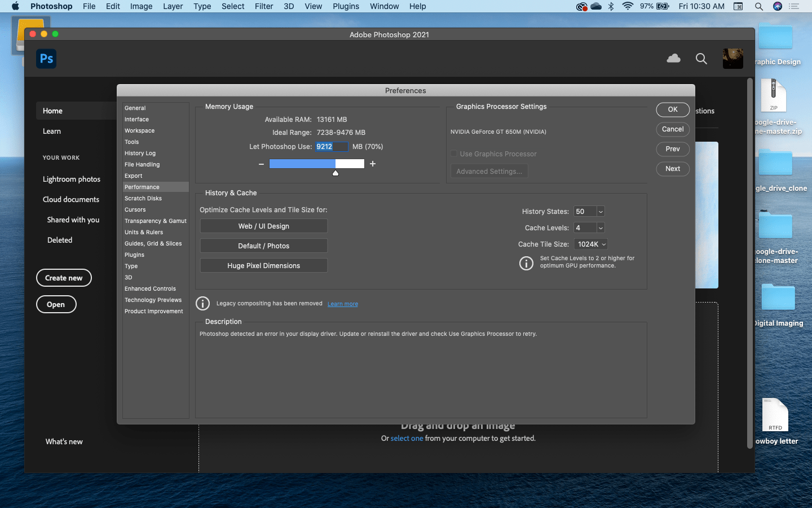Expand the History States dropdown
This screenshot has height=508, width=812.
click(601, 212)
